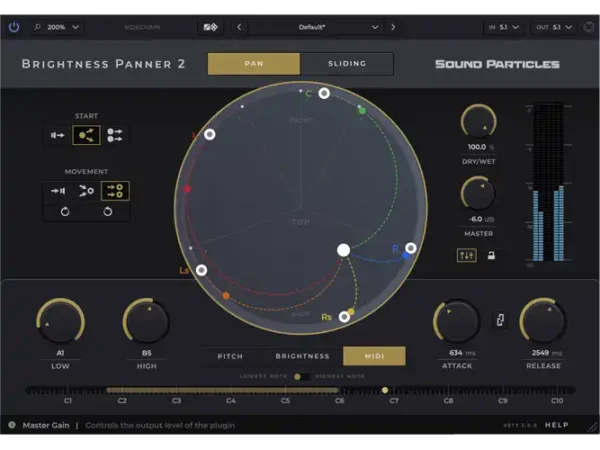
Task: Adjust the HIGH knob
Action: 147,321
